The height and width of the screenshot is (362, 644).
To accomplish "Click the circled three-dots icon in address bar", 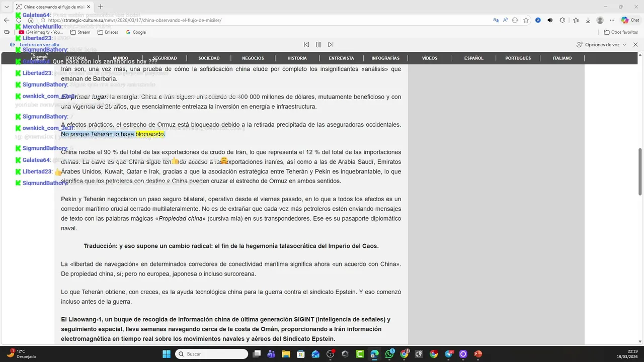I will pyautogui.click(x=515, y=20).
